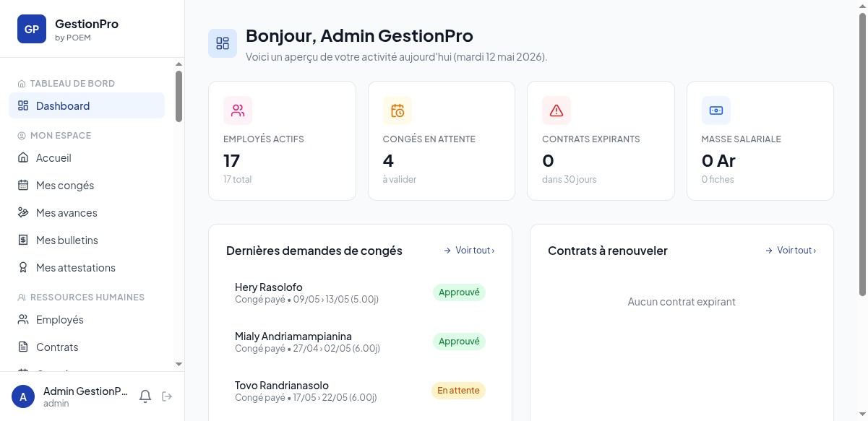The width and height of the screenshot is (868, 421).
Task: Click the admin avatar circle A
Action: tap(23, 396)
